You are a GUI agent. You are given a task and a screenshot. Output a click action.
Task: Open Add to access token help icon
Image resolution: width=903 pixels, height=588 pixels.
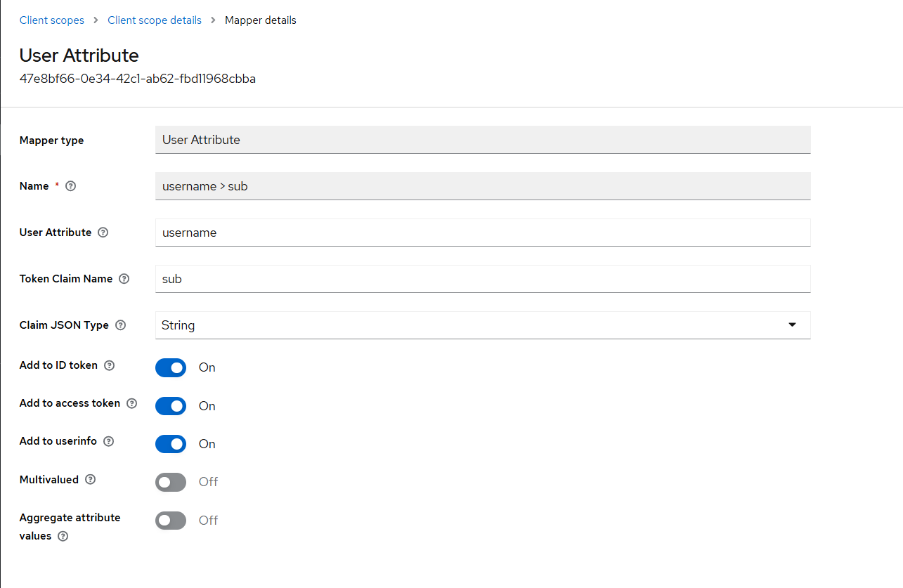[x=131, y=403]
